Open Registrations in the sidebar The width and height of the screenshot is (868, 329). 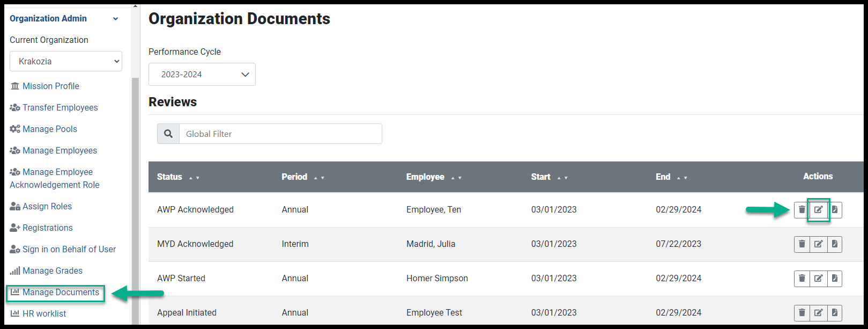coord(41,228)
